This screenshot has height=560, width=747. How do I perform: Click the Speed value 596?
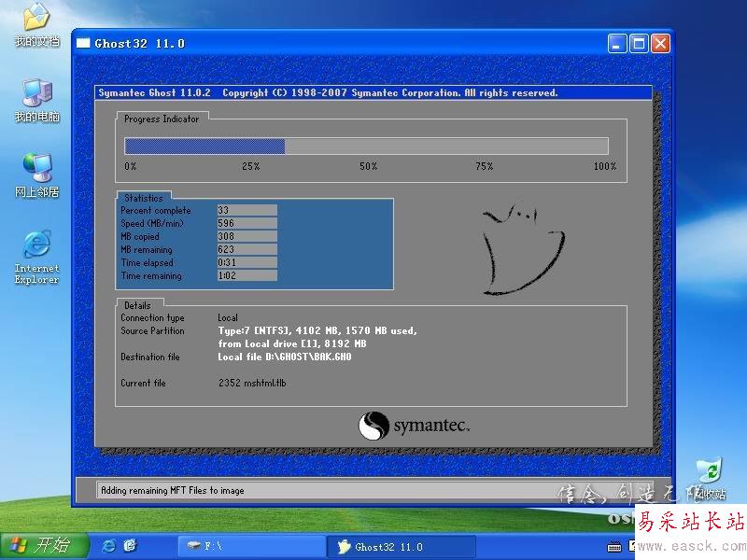point(247,223)
